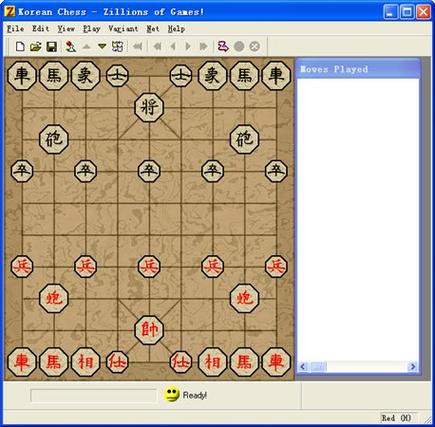
Task: Click the green down-triangle toolbar icon
Action: click(102, 46)
